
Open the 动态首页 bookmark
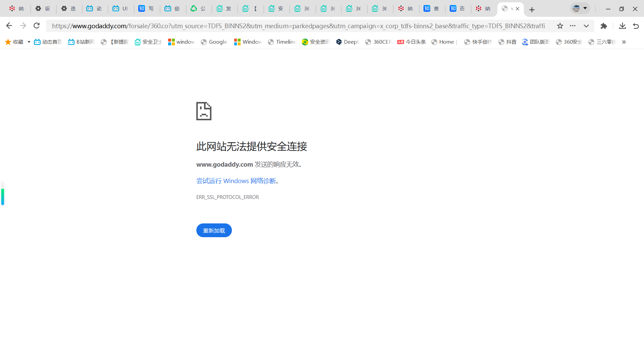[x=48, y=42]
